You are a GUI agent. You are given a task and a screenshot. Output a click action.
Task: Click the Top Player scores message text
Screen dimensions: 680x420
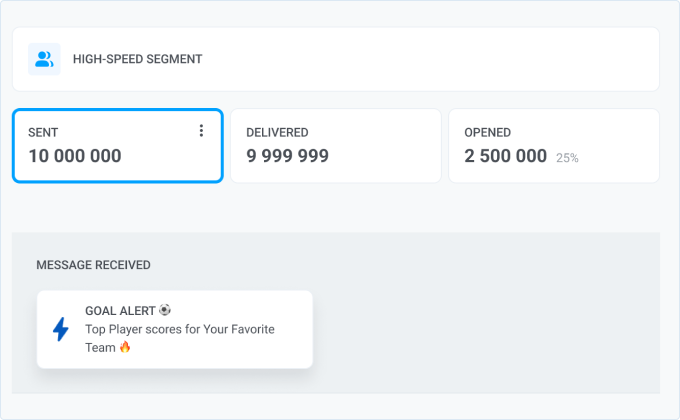coord(180,338)
